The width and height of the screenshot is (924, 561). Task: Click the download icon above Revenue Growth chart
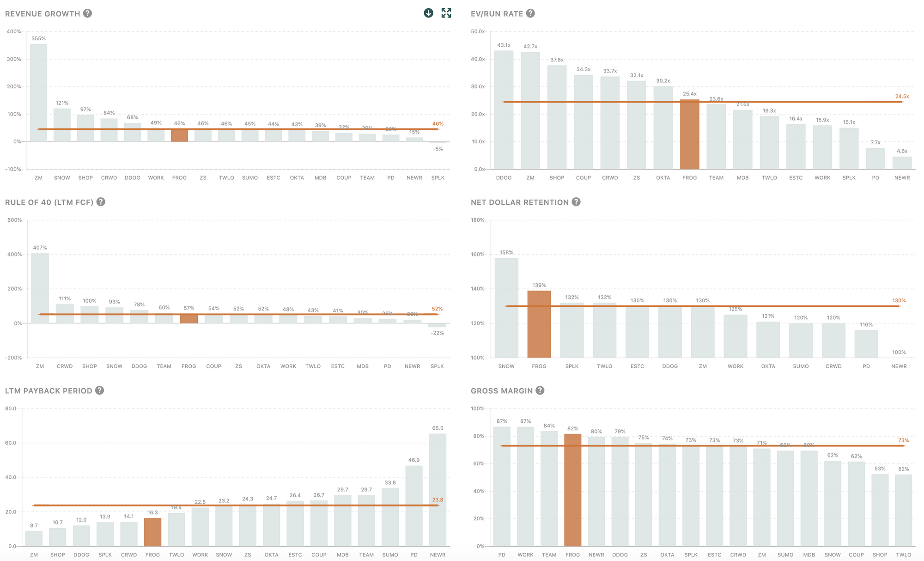[428, 13]
